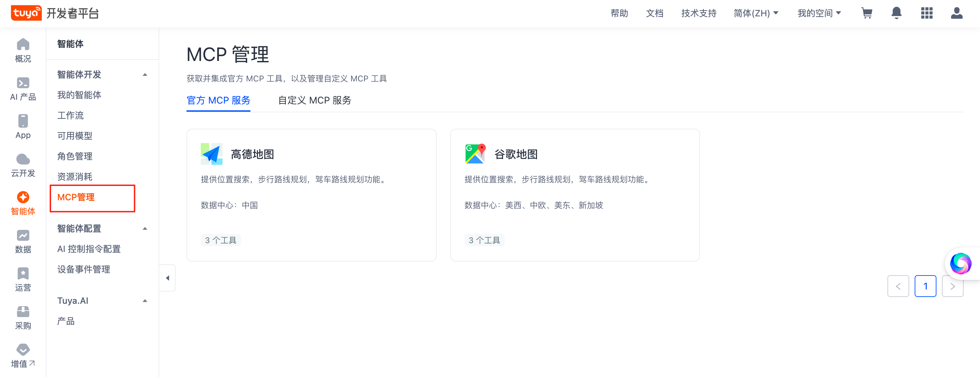Open 我的智能体 in sidebar
Image resolution: width=980 pixels, height=377 pixels.
(79, 95)
